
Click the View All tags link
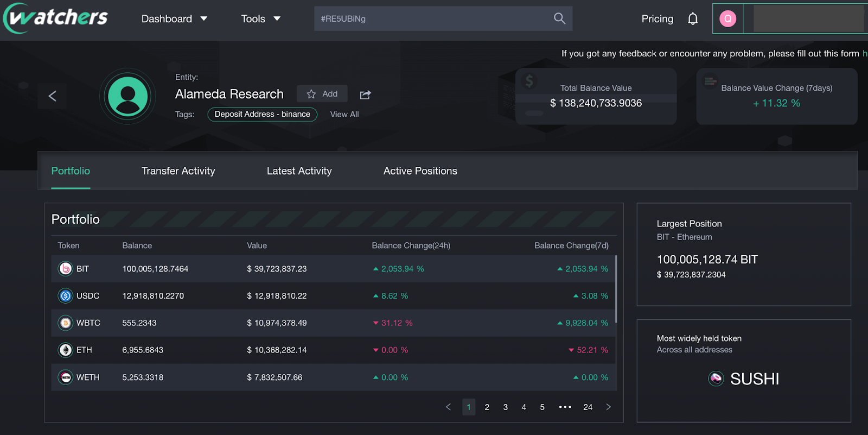(x=344, y=115)
